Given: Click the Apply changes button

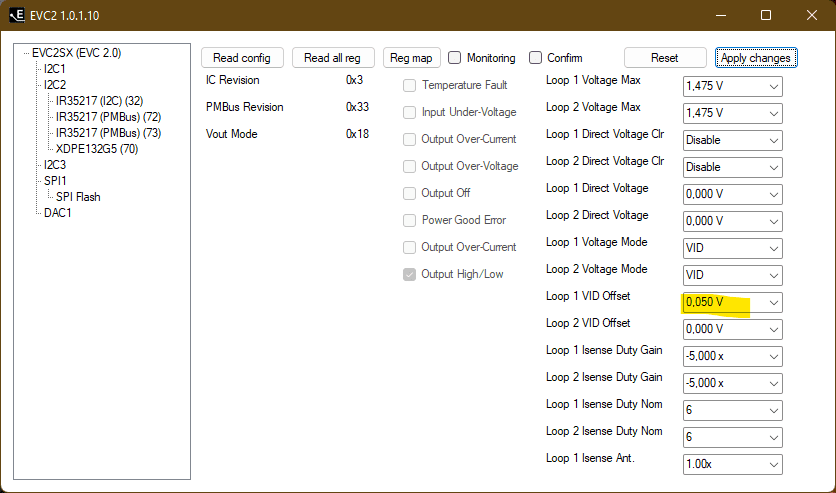Looking at the screenshot, I should coord(755,58).
